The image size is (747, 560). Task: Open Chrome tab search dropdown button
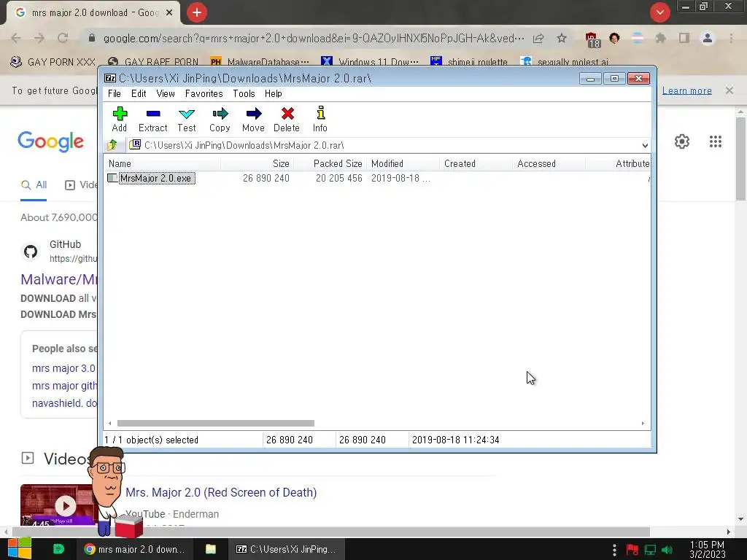660,12
